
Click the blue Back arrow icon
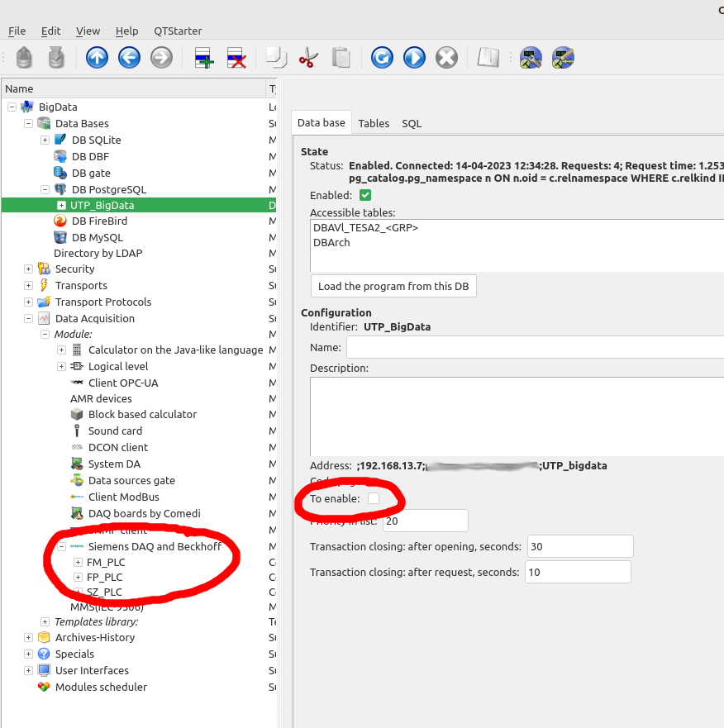pos(129,58)
